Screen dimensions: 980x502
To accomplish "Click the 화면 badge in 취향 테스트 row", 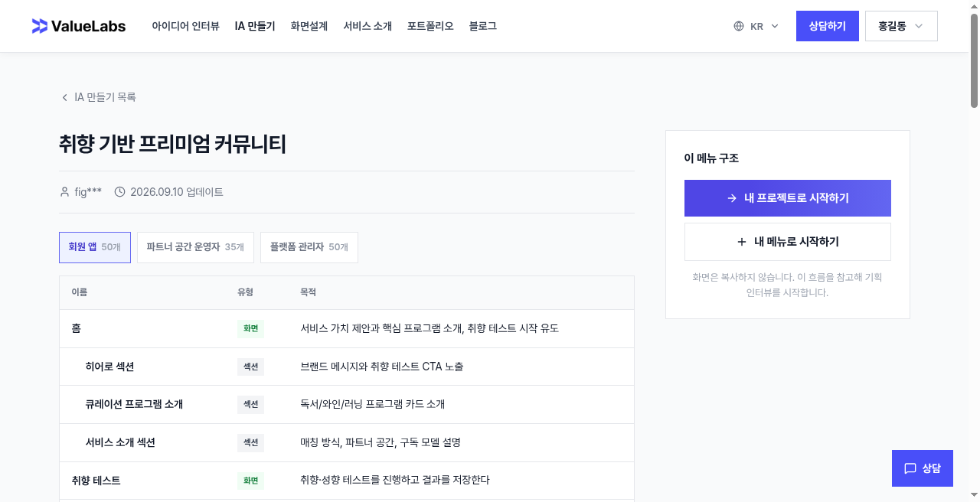I will [x=250, y=481].
